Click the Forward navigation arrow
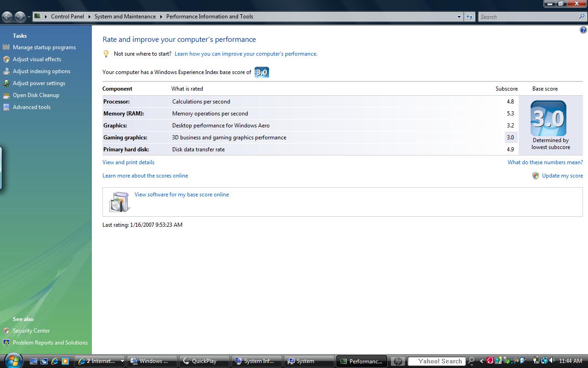Viewport: 588px width, 368px height. point(20,17)
